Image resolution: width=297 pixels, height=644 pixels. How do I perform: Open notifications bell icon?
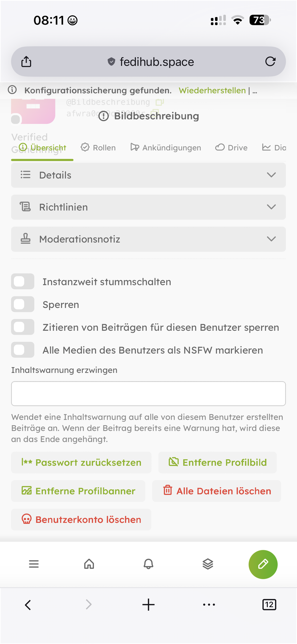(x=148, y=564)
